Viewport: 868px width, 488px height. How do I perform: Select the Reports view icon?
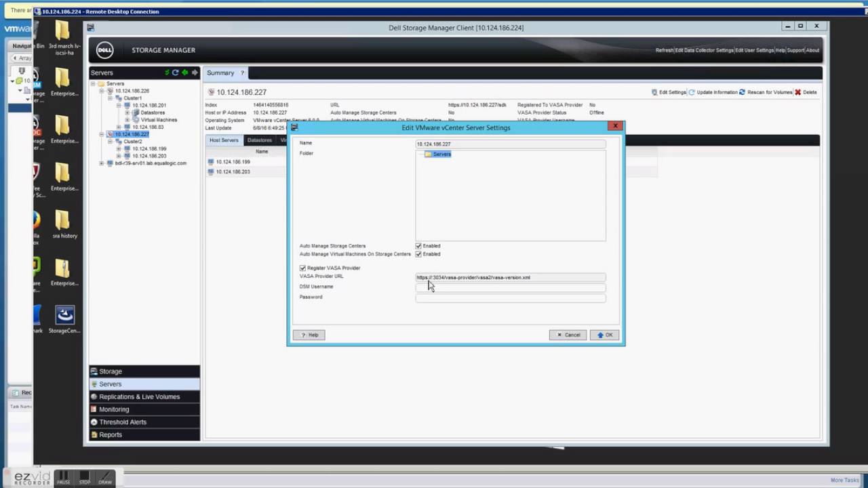pyautogui.click(x=94, y=434)
